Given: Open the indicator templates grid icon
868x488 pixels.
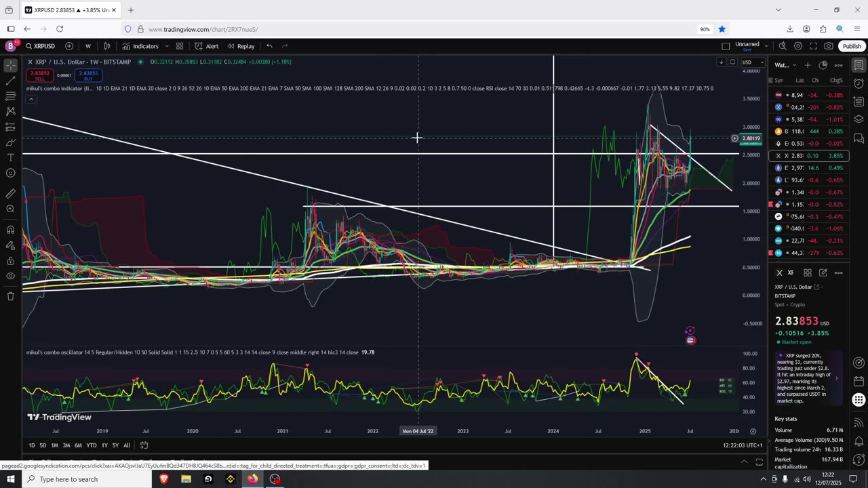Looking at the screenshot, I should pyautogui.click(x=180, y=46).
